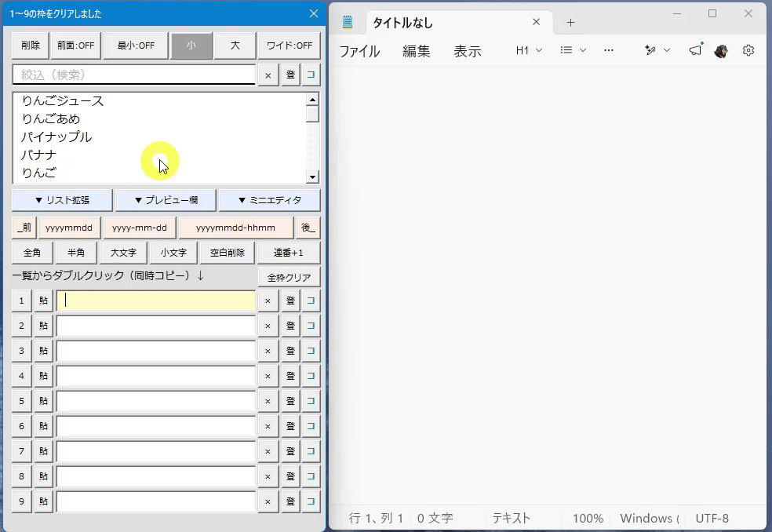772x532 pixels.
Task: Open the 編集 menu
Action: click(417, 51)
